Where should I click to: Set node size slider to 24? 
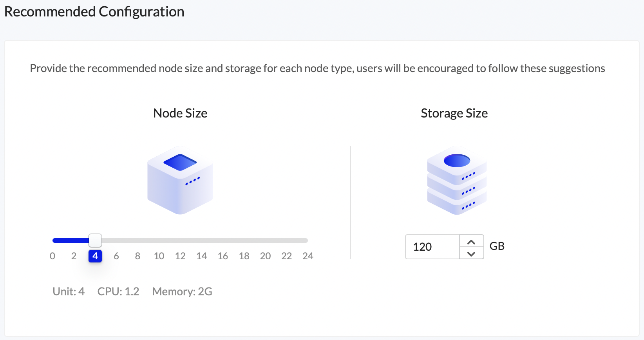[308, 256]
